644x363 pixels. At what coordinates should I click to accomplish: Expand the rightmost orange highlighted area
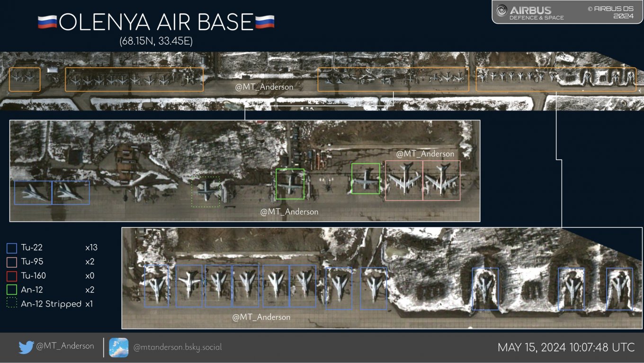tap(556, 79)
